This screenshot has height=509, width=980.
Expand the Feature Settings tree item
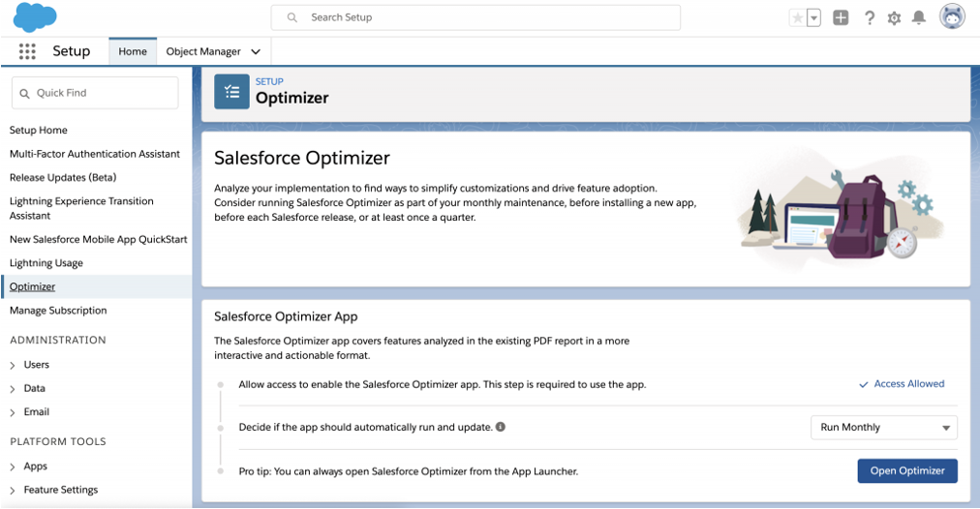coord(13,491)
